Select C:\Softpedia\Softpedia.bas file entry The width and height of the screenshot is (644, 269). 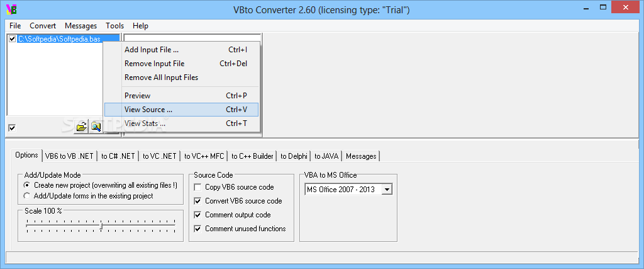[x=59, y=39]
